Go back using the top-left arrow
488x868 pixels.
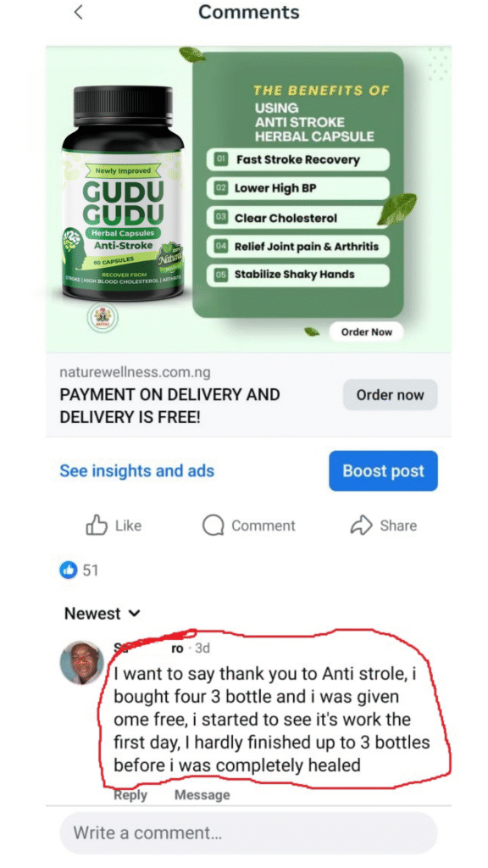coord(79,12)
